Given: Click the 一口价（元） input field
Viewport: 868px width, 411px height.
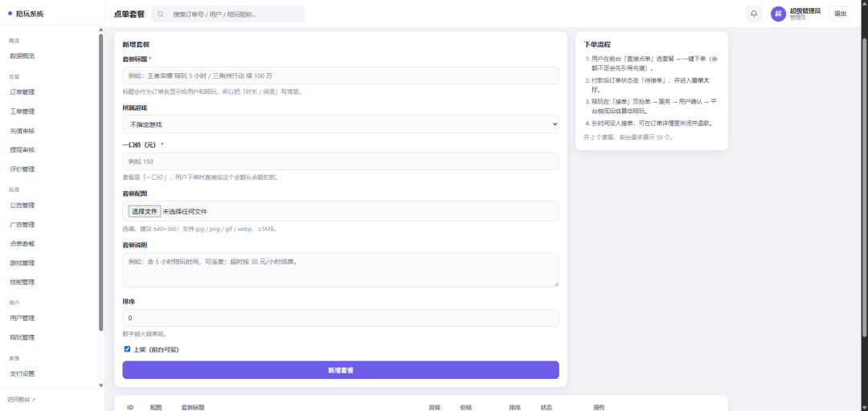Looking at the screenshot, I should (341, 161).
